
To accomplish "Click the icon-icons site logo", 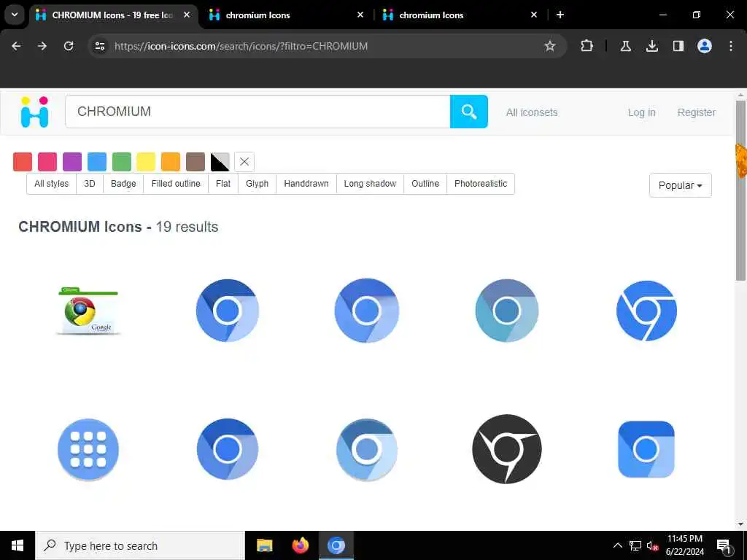I will tap(34, 112).
